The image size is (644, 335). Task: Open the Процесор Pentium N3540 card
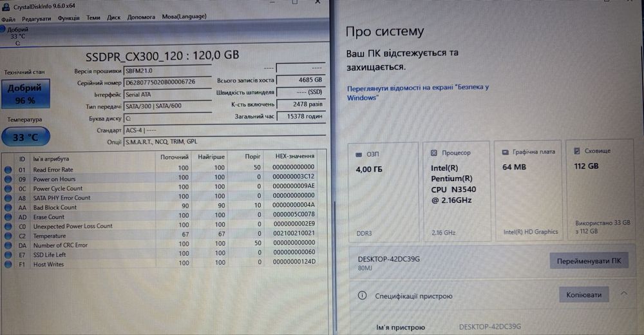point(457,191)
